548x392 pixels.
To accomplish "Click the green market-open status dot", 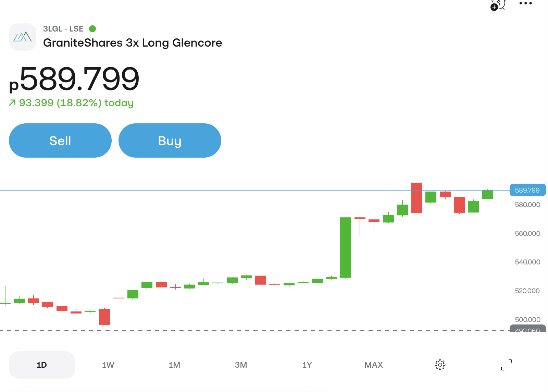I will 92,28.
